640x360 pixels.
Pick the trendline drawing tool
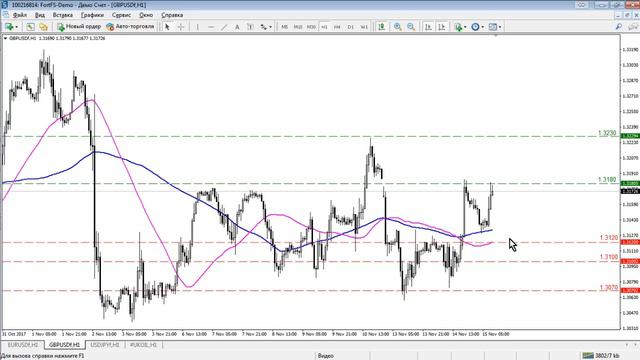coord(224,27)
